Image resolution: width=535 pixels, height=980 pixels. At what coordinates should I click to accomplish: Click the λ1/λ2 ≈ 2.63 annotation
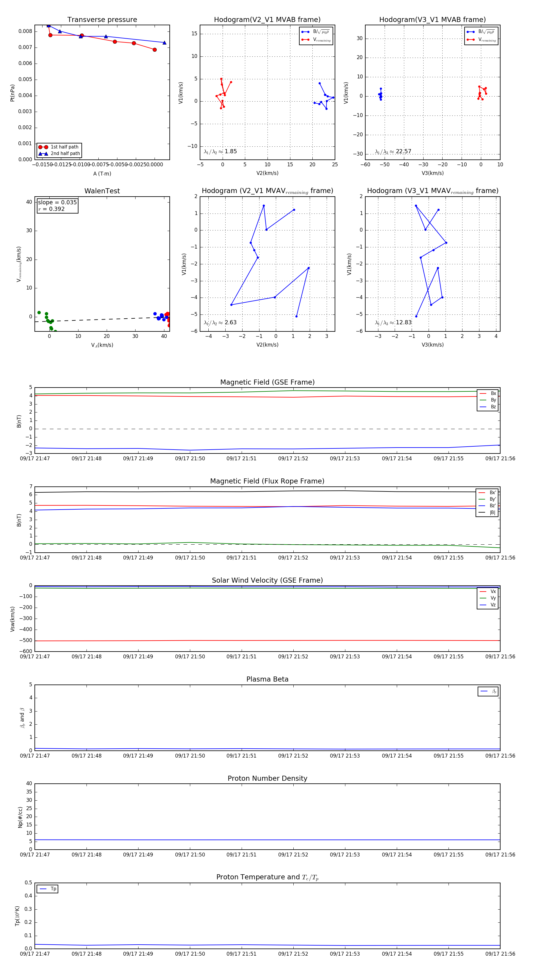[x=220, y=323]
